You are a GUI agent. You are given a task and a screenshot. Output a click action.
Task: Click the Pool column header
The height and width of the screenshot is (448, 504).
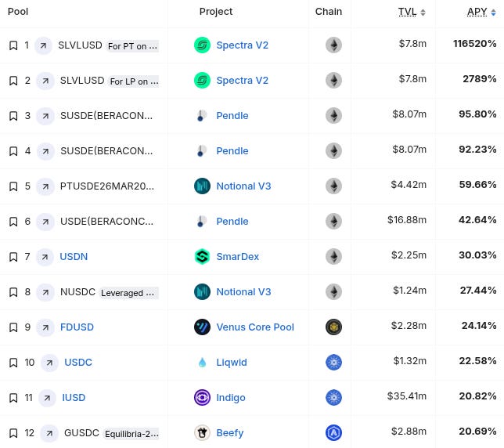tap(18, 12)
